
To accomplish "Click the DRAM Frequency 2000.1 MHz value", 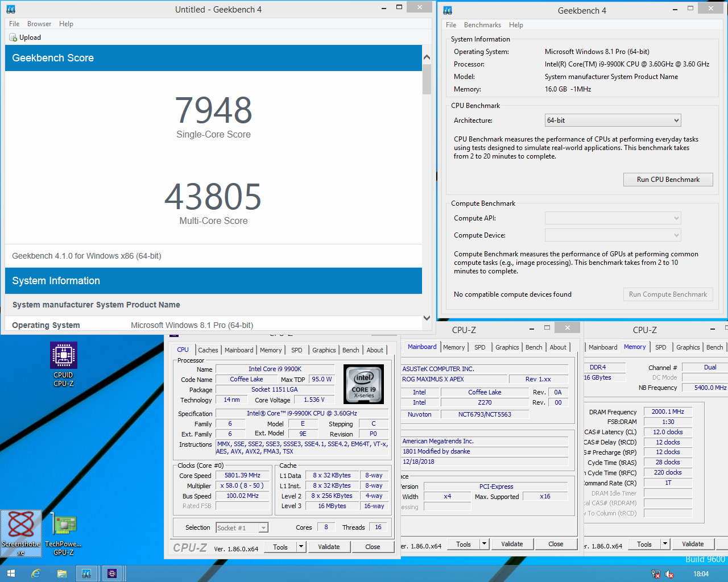I will (668, 411).
